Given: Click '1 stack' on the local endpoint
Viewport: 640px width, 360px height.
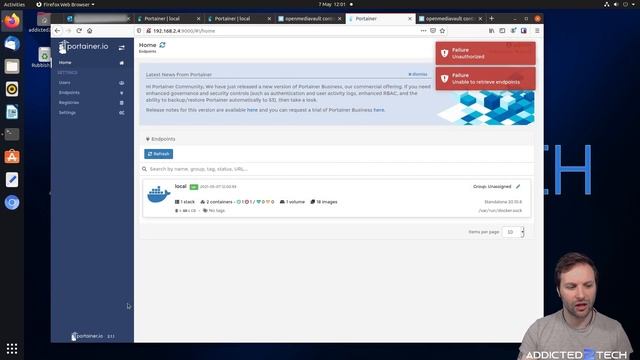Looking at the screenshot, I should tap(185, 202).
